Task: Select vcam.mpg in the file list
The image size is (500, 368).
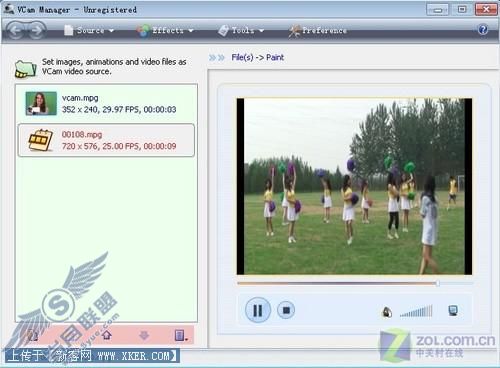Action: 106,104
